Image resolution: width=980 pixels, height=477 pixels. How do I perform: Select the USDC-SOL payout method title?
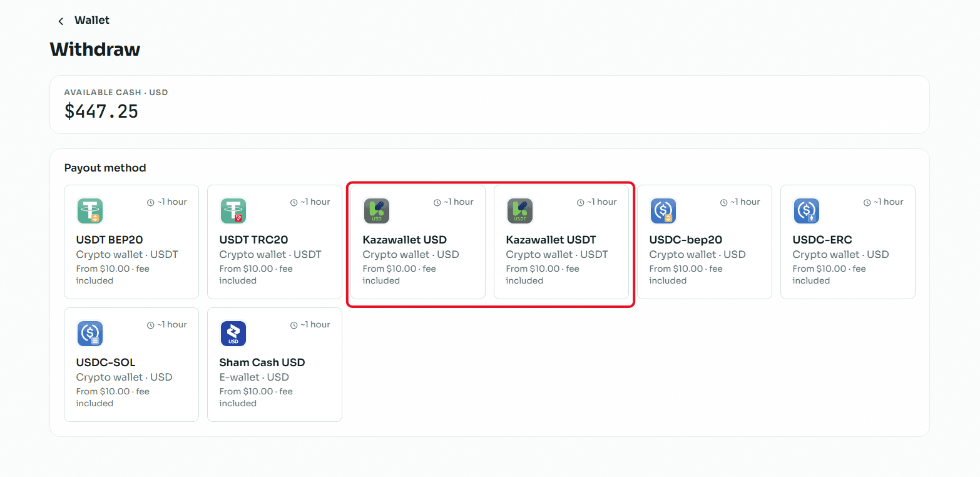click(x=106, y=362)
